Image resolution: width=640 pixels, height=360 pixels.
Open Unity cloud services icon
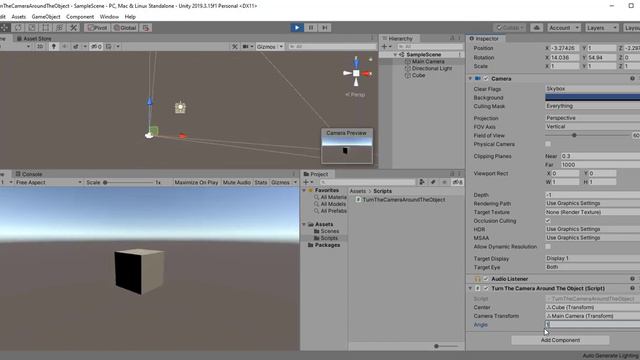pos(536,28)
